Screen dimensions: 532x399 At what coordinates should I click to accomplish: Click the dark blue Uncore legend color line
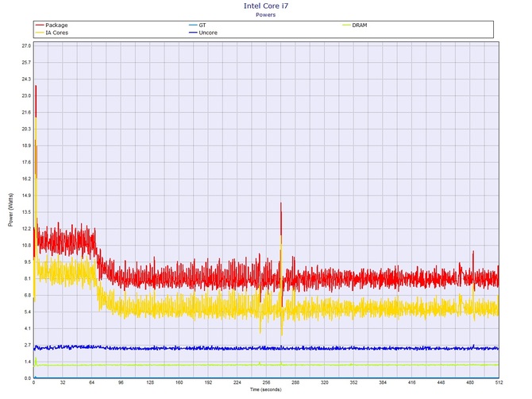[x=193, y=33]
